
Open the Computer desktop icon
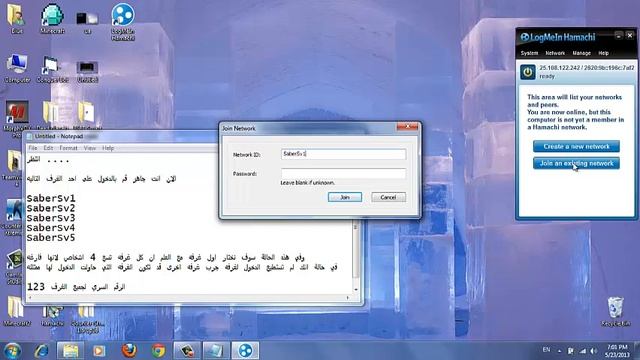coord(17,68)
